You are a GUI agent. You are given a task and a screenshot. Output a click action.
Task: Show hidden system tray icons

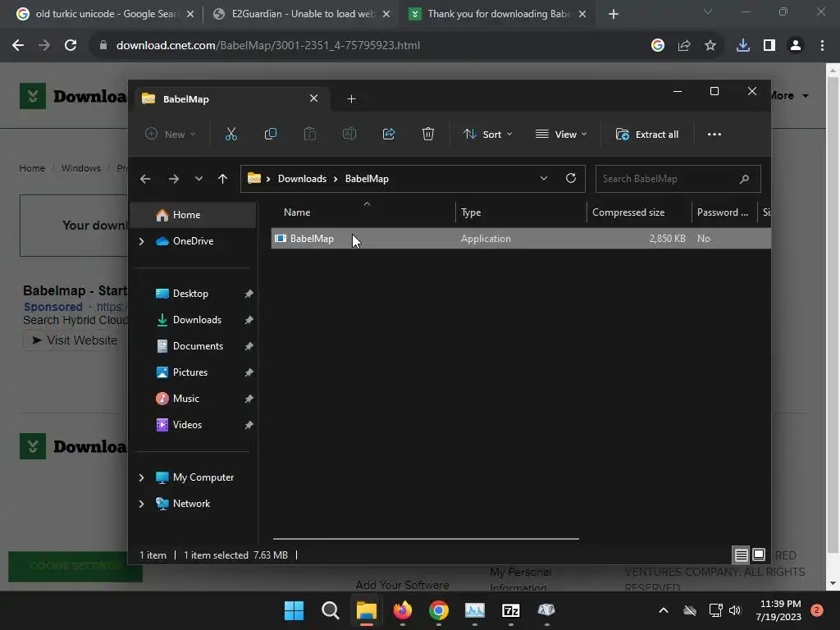tap(663, 610)
